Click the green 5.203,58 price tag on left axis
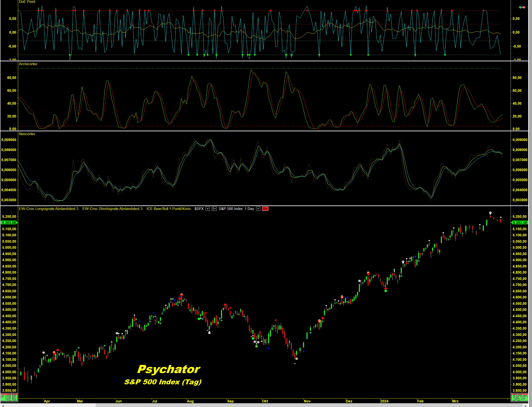This screenshot has height=407, width=532. point(9,223)
